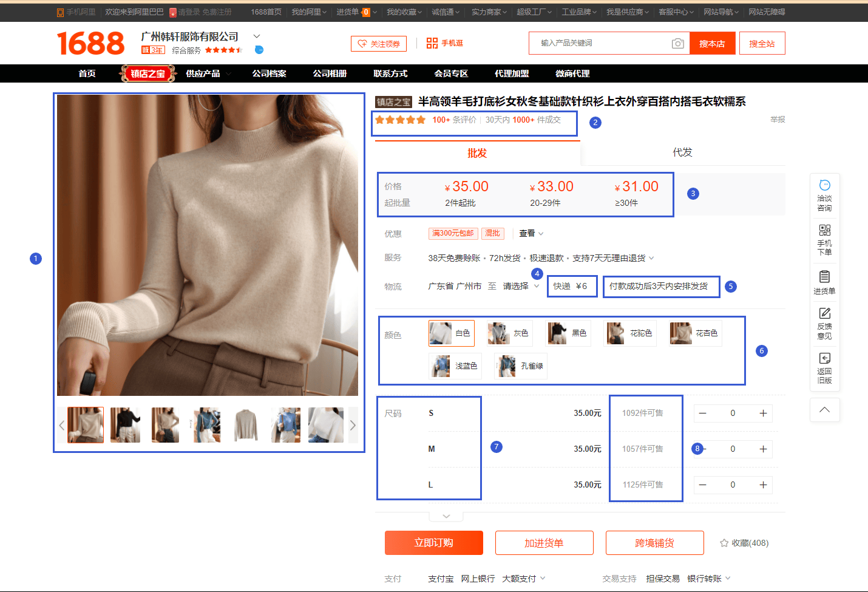Click the 返回旧版 icon
Image resolution: width=868 pixels, height=592 pixels.
(x=824, y=358)
